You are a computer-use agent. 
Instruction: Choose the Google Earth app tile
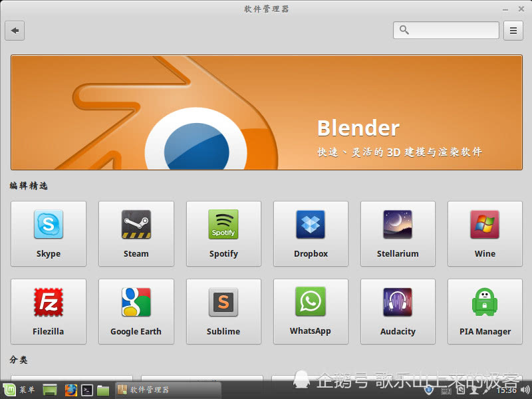136,311
